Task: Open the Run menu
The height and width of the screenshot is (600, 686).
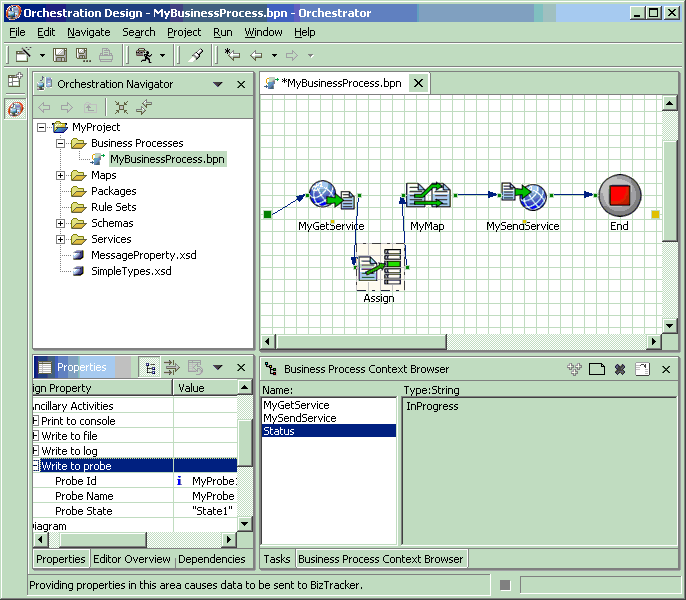Action: [223, 32]
